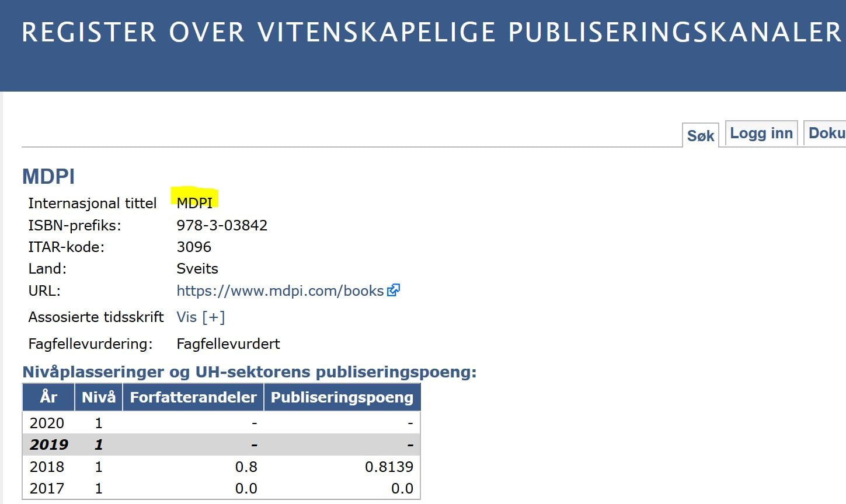The image size is (846, 504).
Task: Click the site title Register over vitenskapelige publiseringskanaler
Action: pyautogui.click(x=431, y=33)
